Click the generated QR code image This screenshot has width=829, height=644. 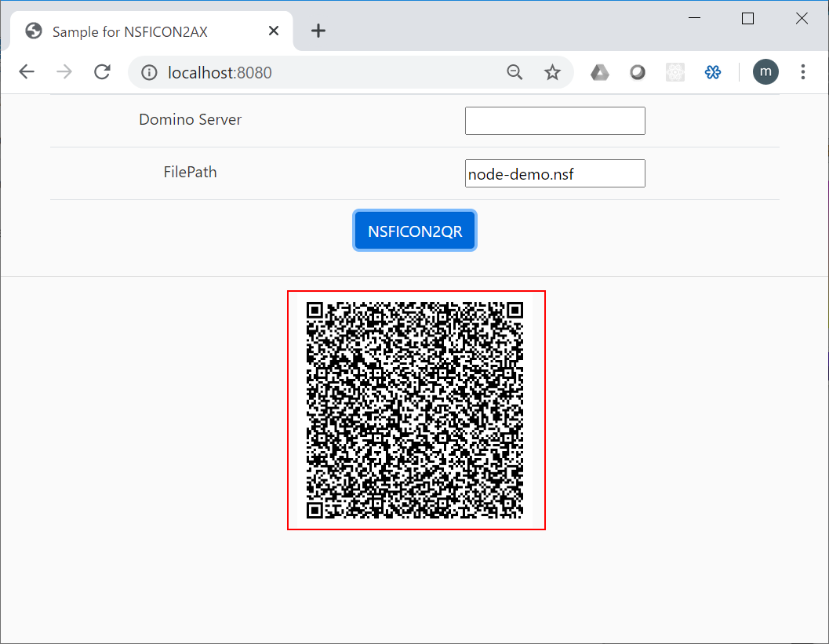click(x=416, y=410)
